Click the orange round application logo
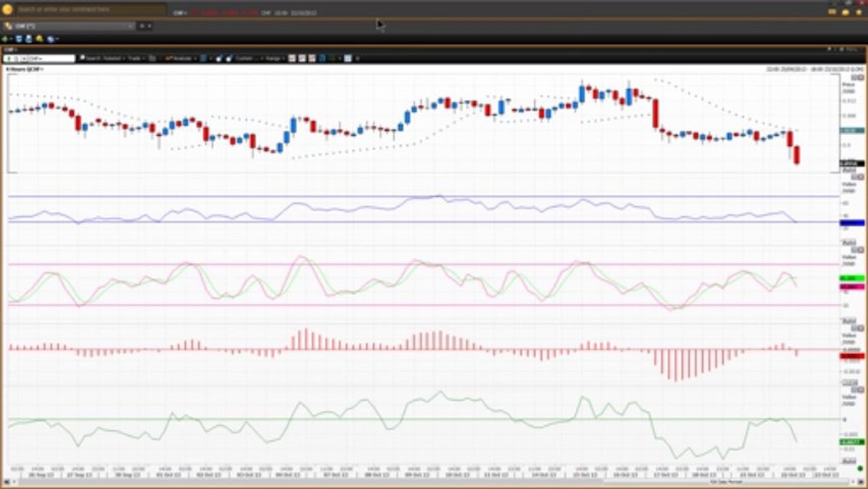Viewport: 868px width, 489px height. click(x=7, y=10)
